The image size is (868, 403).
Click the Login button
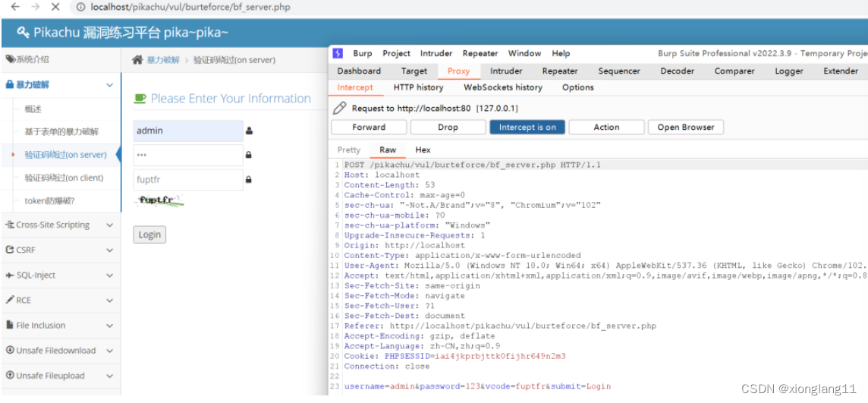point(149,235)
